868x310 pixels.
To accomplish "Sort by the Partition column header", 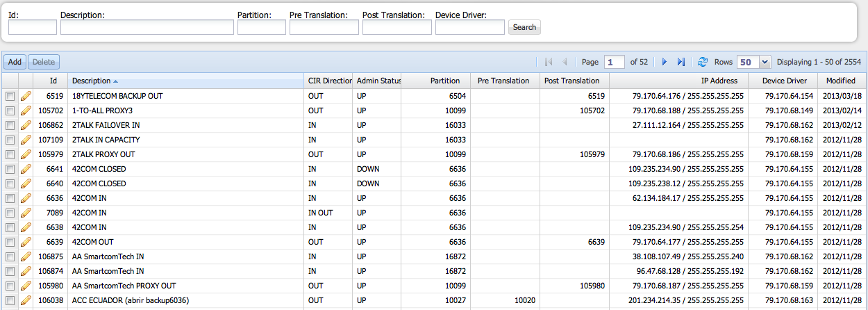I will (x=436, y=81).
